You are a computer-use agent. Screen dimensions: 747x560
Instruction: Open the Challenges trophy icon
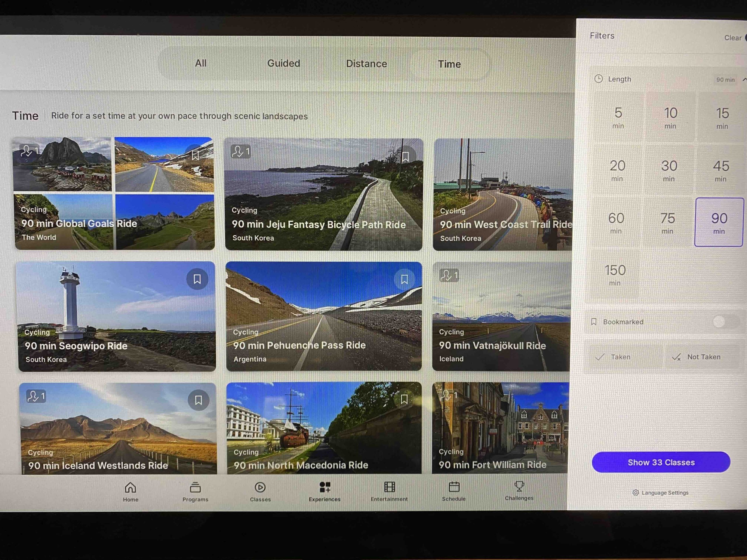tap(519, 486)
